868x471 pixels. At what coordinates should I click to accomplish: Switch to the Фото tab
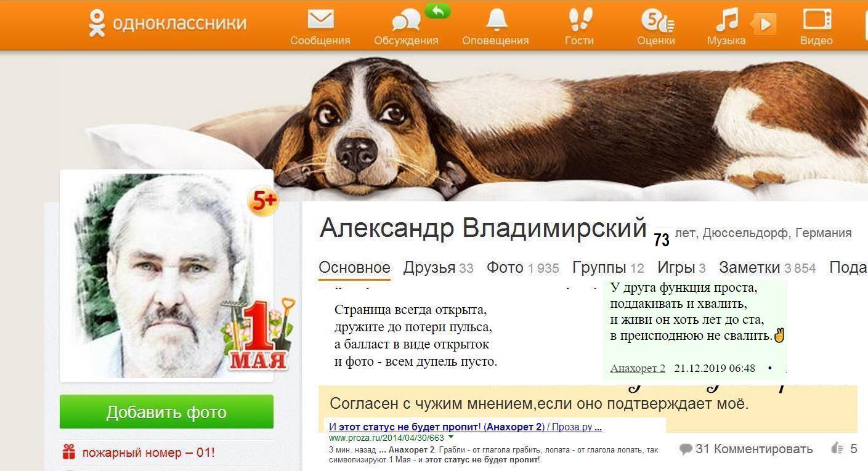[x=523, y=268]
